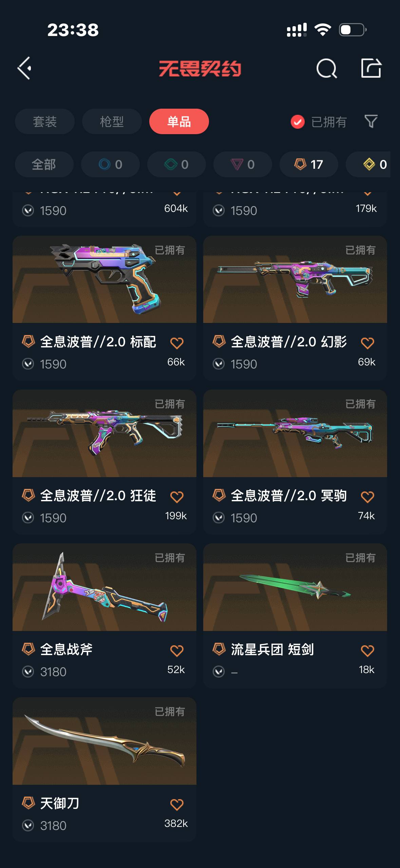Screen dimensions: 400x868
Task: Select the green diamond tier filter
Action: coord(176,164)
